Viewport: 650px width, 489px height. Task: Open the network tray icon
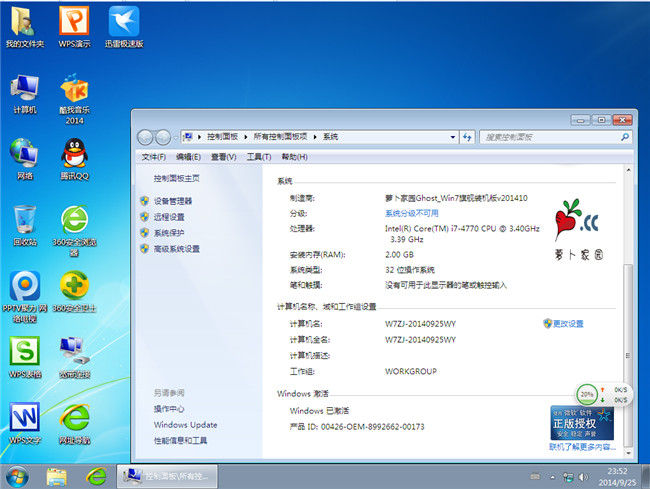click(568, 477)
